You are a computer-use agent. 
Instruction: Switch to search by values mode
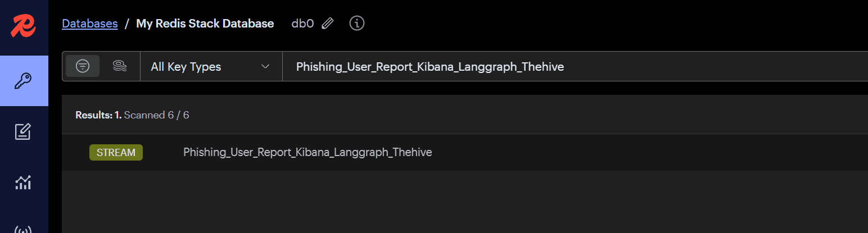[x=119, y=66]
